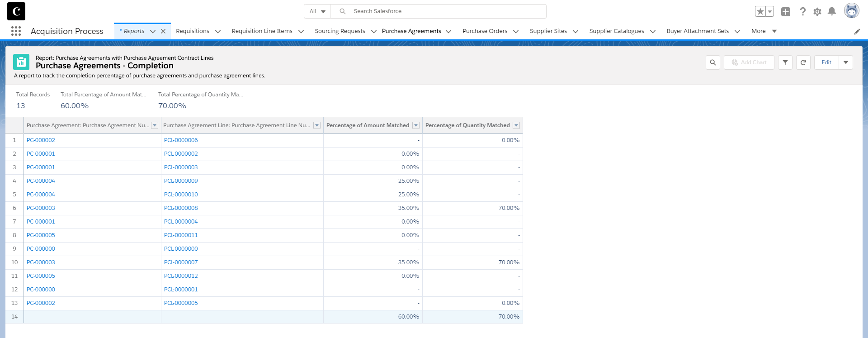Expand the dropdown arrow beside Edit
Screen dimensions: 868x338
846,62
